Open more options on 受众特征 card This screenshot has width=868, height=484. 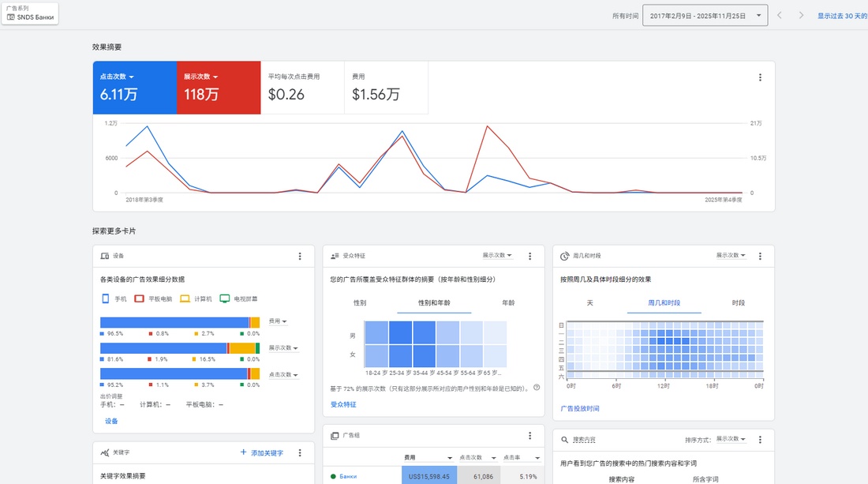point(530,257)
